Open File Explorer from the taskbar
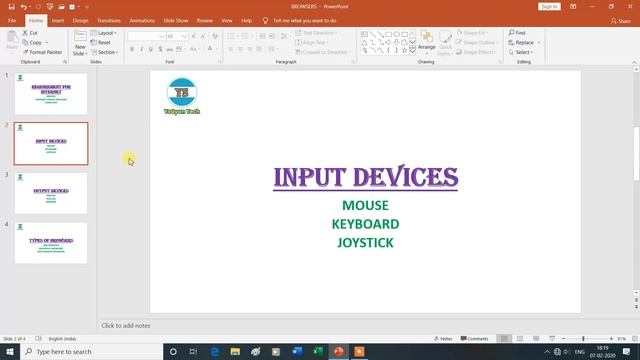Screen dimensions: 640x360 point(235,351)
